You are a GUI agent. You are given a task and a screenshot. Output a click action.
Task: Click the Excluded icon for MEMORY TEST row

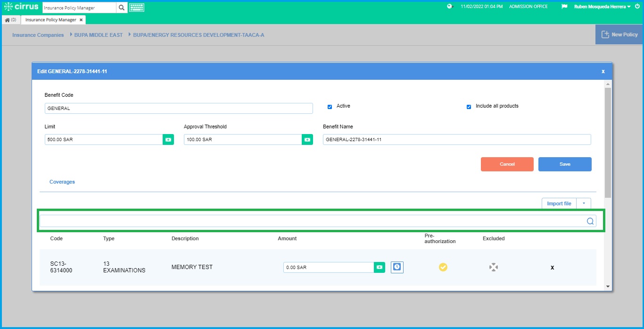pos(494,267)
